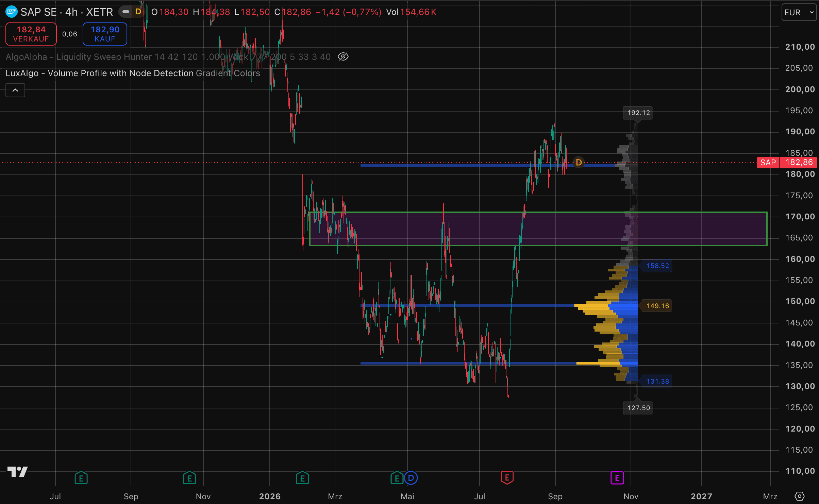The height and width of the screenshot is (504, 819).
Task: Click the 192.12 volume profile high label
Action: click(x=638, y=113)
